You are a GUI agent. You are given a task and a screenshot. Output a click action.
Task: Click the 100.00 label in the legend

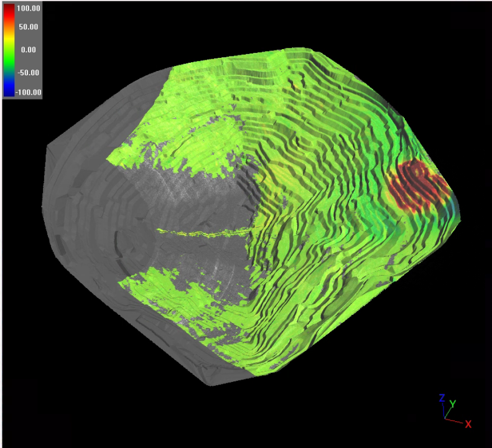(x=29, y=9)
